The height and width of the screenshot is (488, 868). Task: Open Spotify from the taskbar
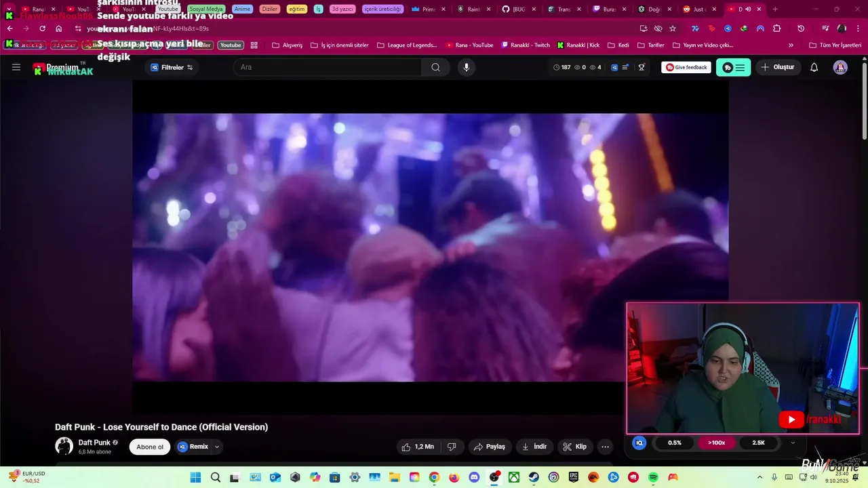point(653,477)
